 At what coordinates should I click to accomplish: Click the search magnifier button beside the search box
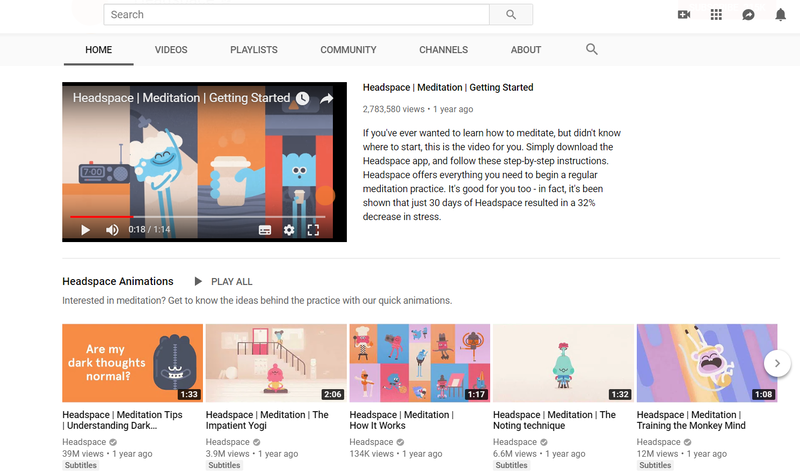(x=511, y=15)
